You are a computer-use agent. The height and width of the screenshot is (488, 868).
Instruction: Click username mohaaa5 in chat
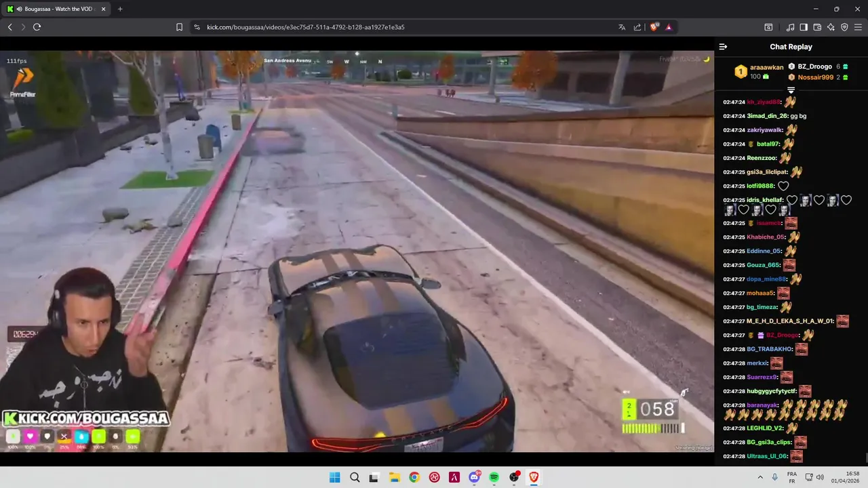pos(760,293)
